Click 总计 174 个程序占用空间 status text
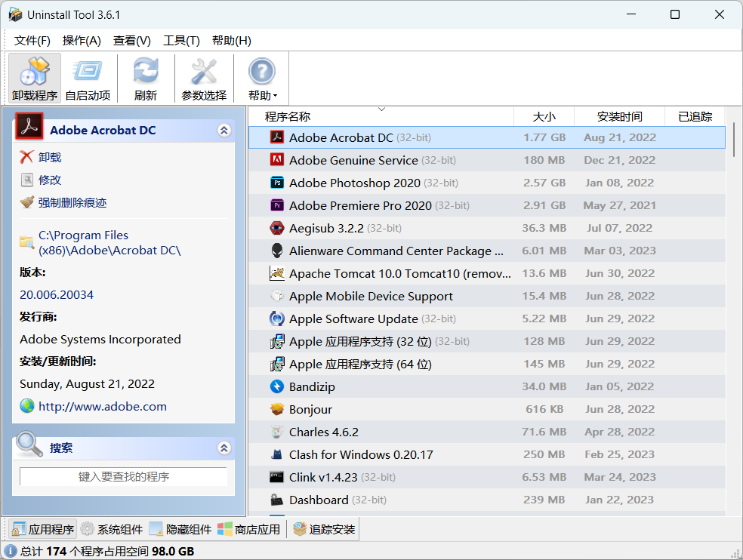Image resolution: width=743 pixels, height=560 pixels. [x=107, y=551]
